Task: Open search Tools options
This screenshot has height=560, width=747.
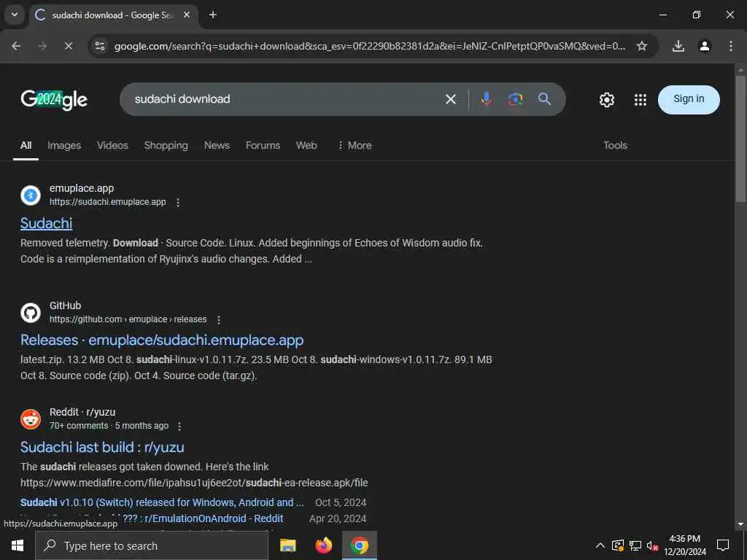Action: point(615,146)
